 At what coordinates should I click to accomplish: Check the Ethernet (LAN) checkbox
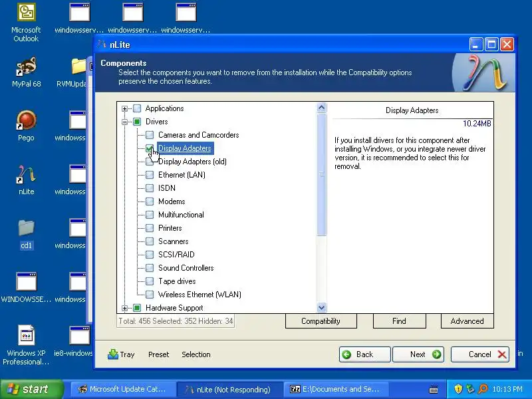(x=150, y=175)
